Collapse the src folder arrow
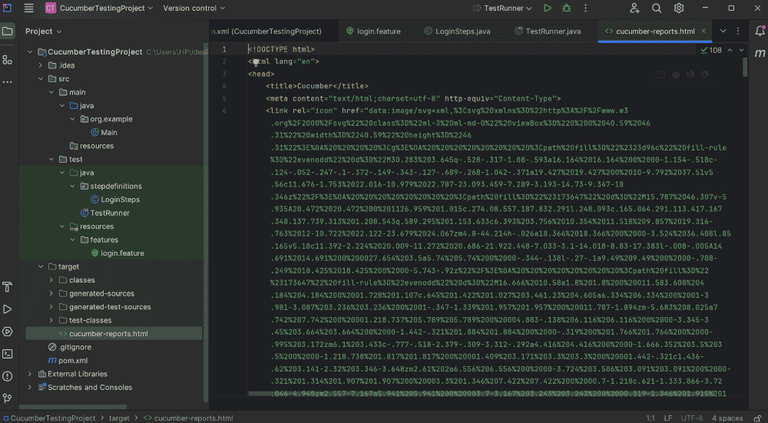768x423 pixels. pos(41,79)
